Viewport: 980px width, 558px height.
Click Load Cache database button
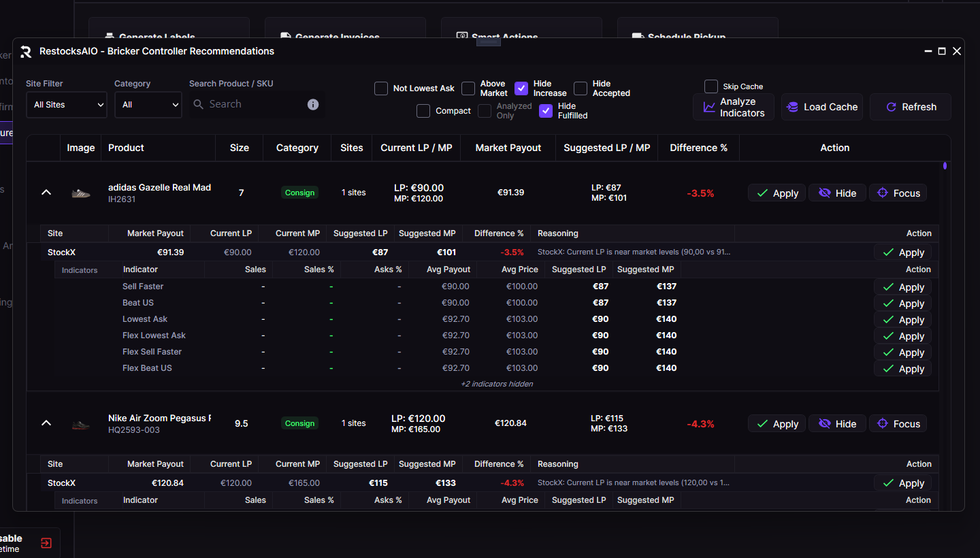(x=822, y=107)
